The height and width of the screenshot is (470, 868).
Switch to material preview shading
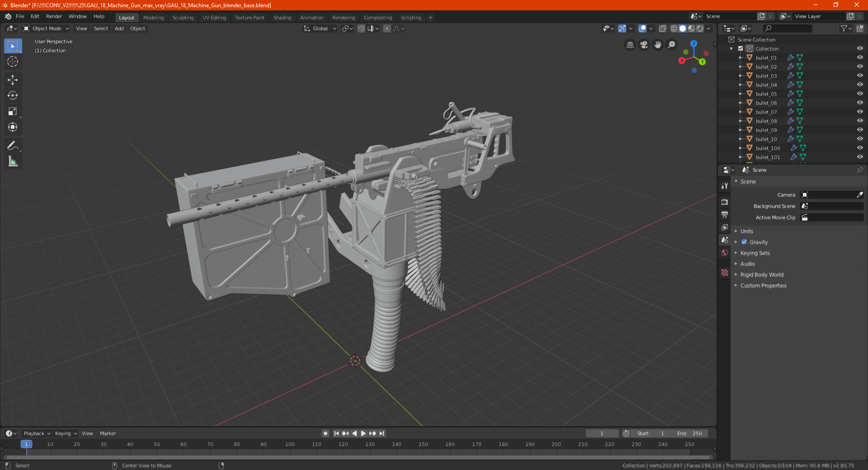[x=691, y=28]
